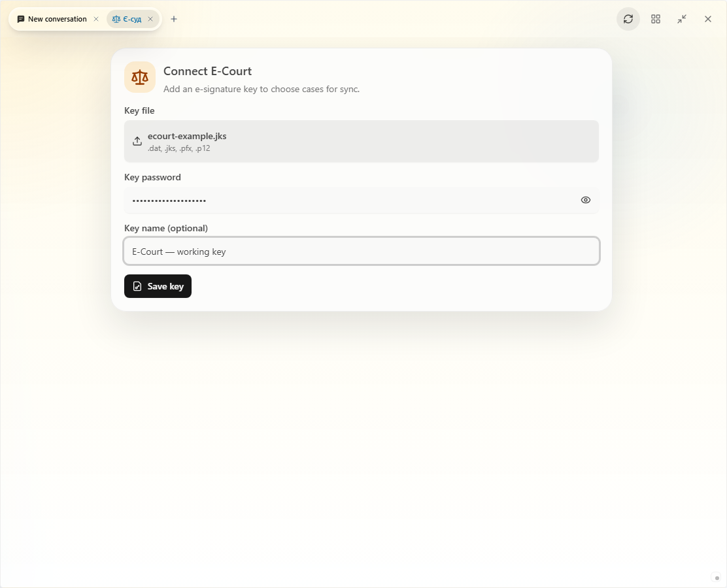The width and height of the screenshot is (727, 588).
Task: Click the refresh sync icon
Action: pyautogui.click(x=628, y=19)
